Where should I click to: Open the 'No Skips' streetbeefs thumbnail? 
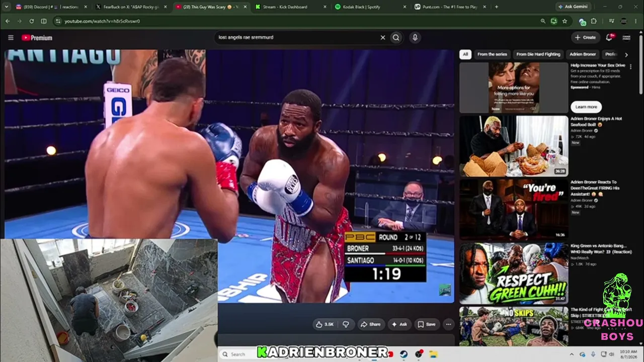point(514,326)
